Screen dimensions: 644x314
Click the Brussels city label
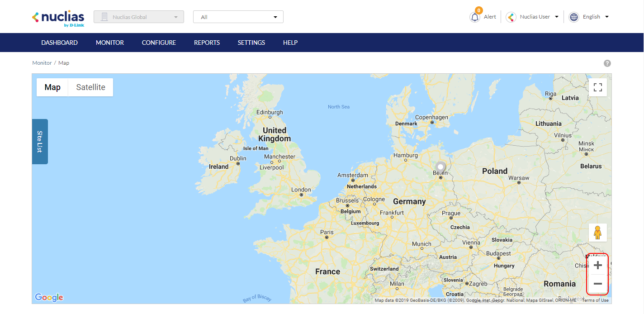tap(347, 200)
